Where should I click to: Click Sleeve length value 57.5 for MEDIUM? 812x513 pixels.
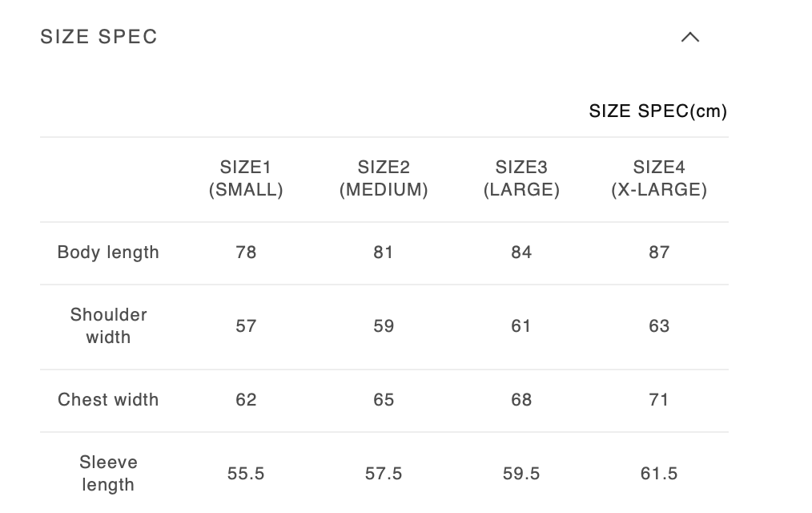(x=384, y=474)
